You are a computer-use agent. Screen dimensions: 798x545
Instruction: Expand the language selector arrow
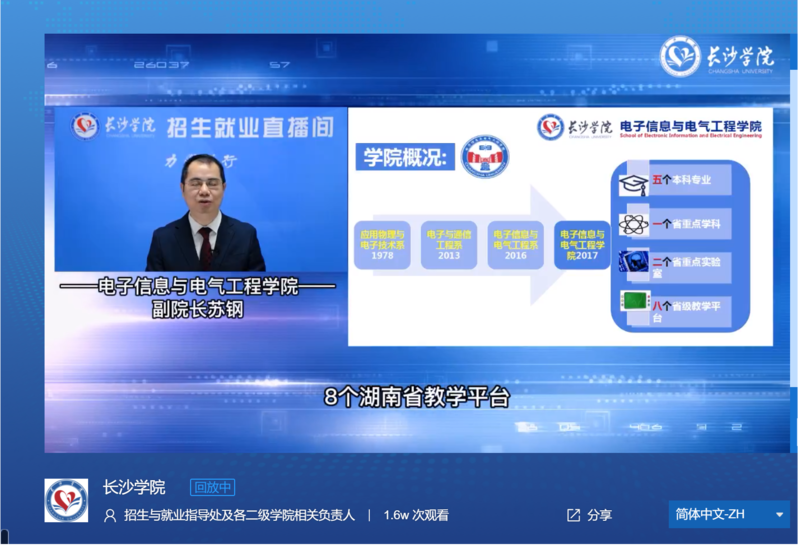coord(779,514)
